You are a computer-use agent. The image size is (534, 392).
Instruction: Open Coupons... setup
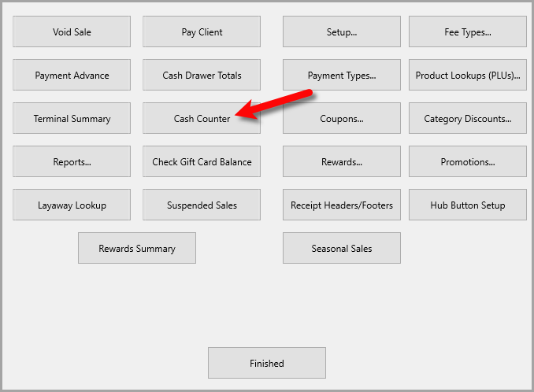coord(342,118)
